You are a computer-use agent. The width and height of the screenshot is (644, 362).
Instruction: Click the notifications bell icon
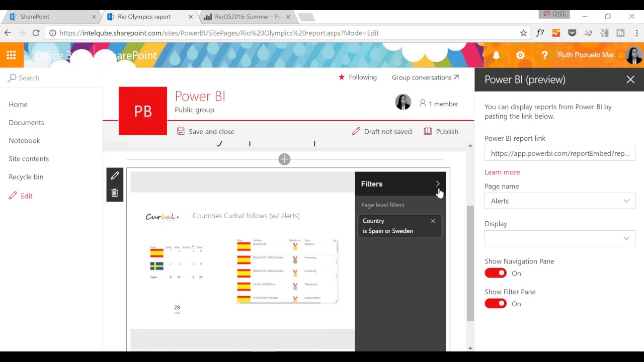coord(496,55)
